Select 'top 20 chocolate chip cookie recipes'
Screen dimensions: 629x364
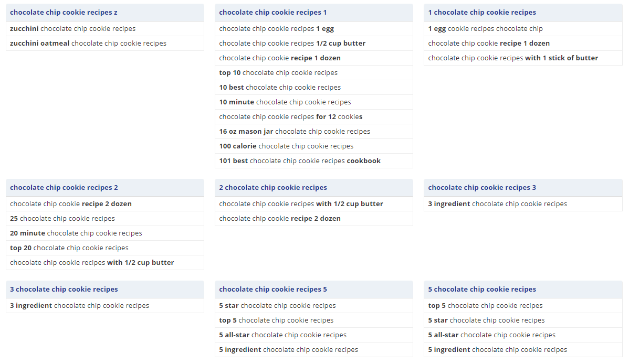[x=69, y=248]
